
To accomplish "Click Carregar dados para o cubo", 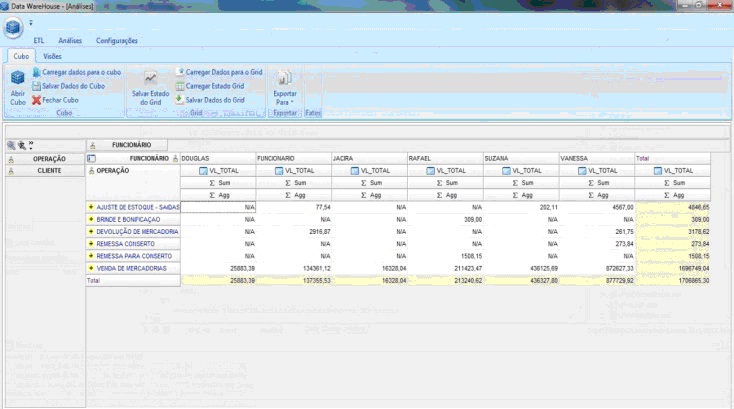I will (80, 73).
